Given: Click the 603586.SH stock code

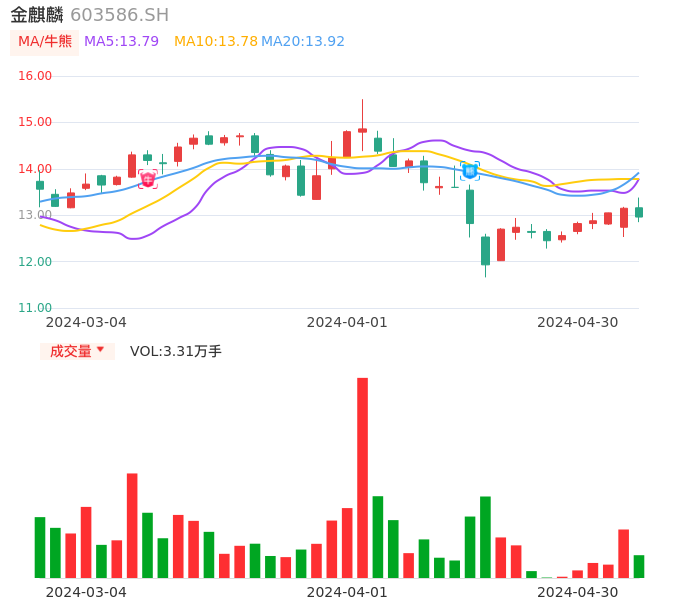Looking at the screenshot, I should click(x=119, y=15).
